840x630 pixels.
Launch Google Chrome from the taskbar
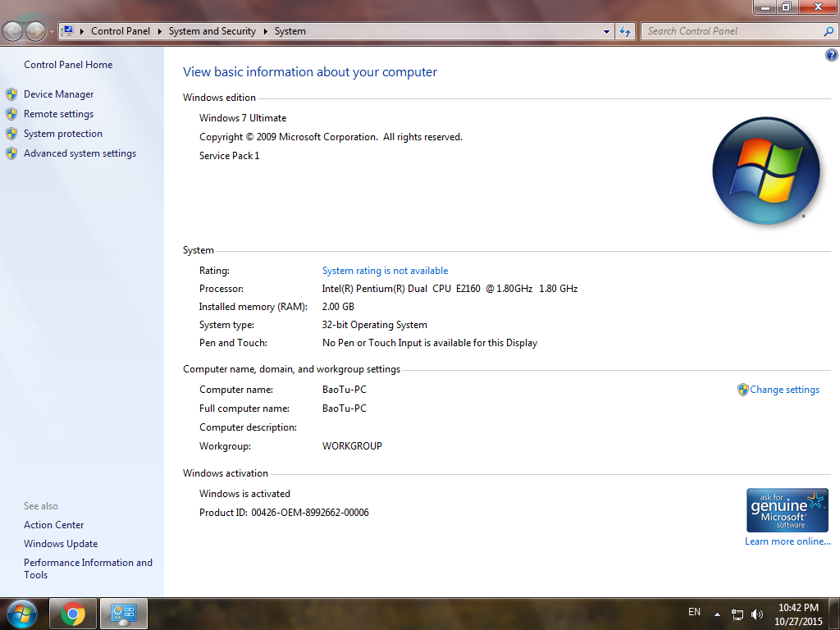(73, 614)
